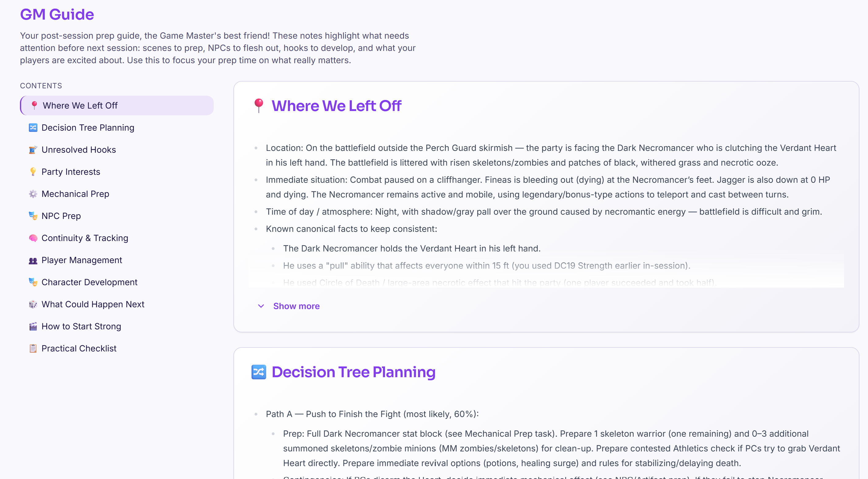This screenshot has width=868, height=479.
Task: Click the Decision Tree Planning section heading
Action: pyautogui.click(x=353, y=372)
